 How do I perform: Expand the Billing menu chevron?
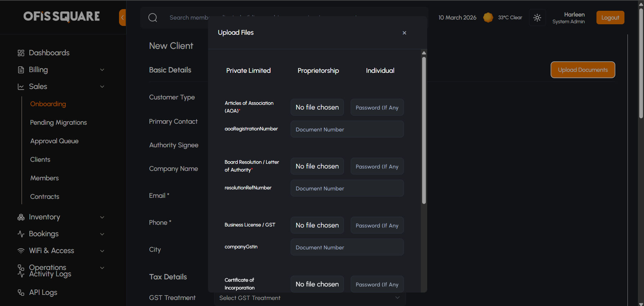click(x=102, y=70)
